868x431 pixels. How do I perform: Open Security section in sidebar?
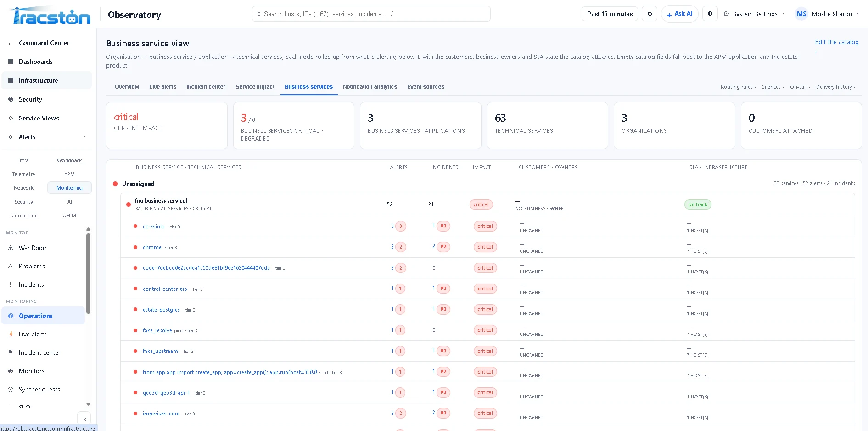pyautogui.click(x=46, y=99)
